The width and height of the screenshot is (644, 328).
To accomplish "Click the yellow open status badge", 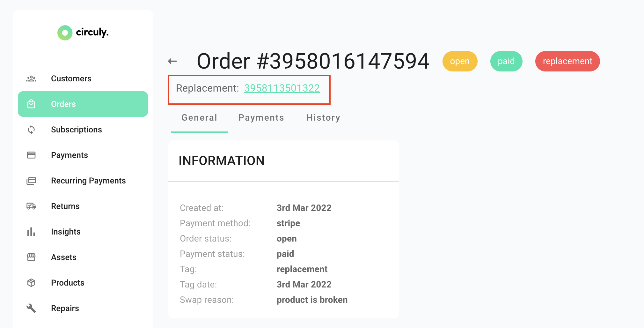I will [460, 61].
